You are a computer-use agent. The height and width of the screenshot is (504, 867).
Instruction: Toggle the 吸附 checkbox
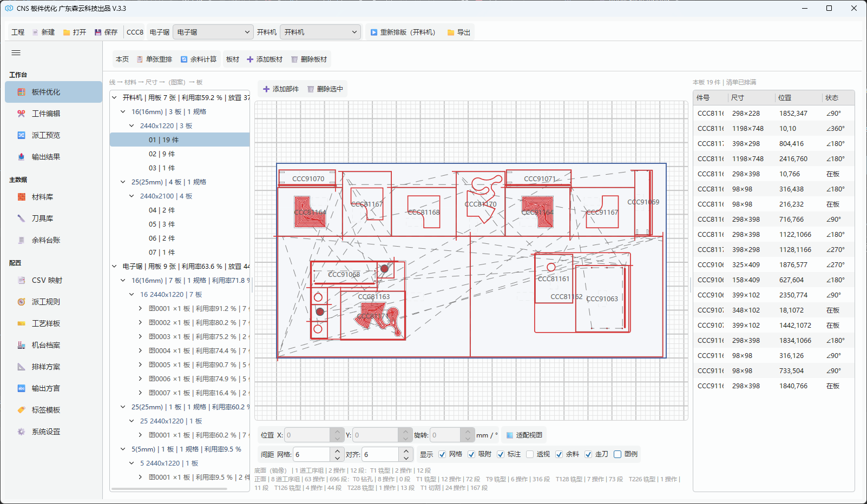click(x=471, y=454)
